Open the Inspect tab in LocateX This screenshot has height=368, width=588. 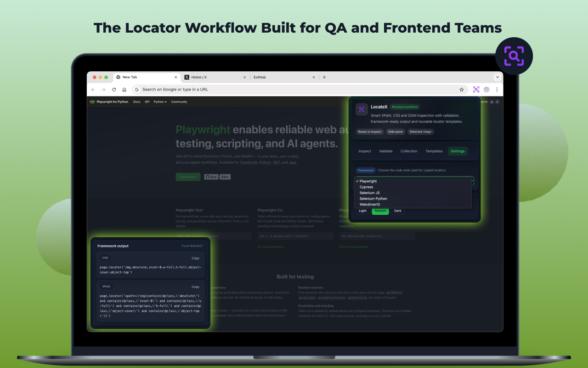point(365,151)
